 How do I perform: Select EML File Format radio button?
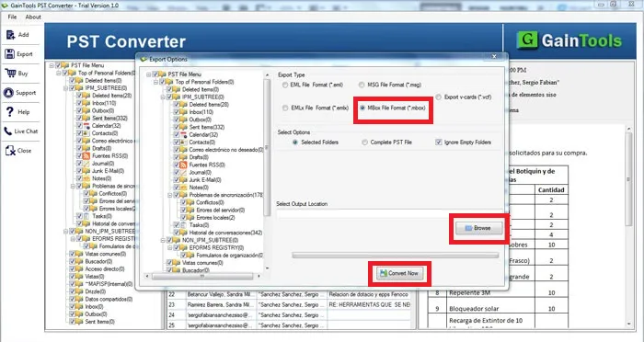pyautogui.click(x=285, y=85)
